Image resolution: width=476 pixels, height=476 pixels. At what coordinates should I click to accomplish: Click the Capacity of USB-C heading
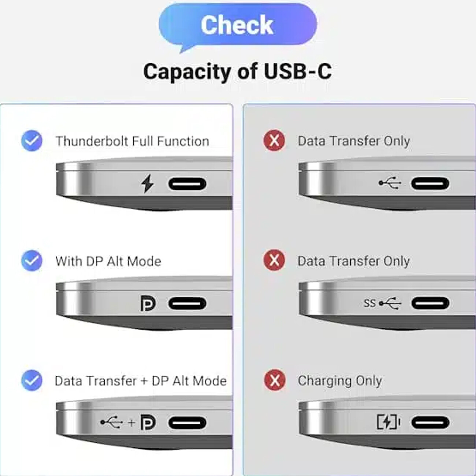(238, 71)
